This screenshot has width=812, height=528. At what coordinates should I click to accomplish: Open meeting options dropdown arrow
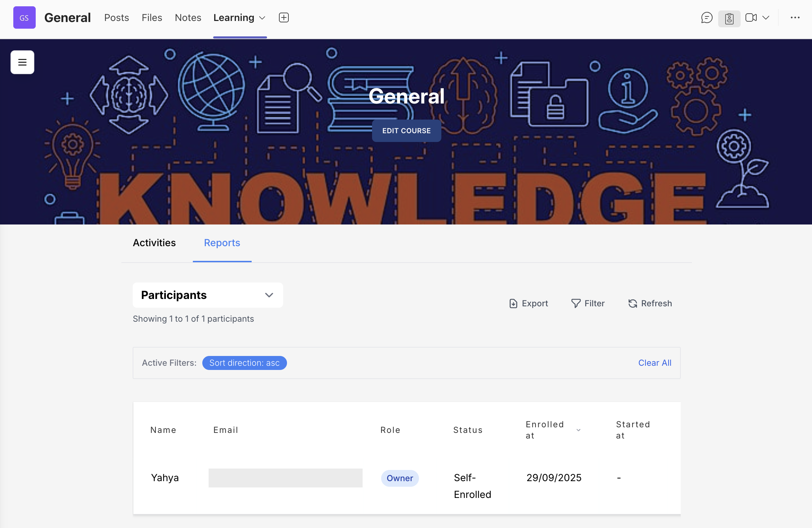(766, 17)
